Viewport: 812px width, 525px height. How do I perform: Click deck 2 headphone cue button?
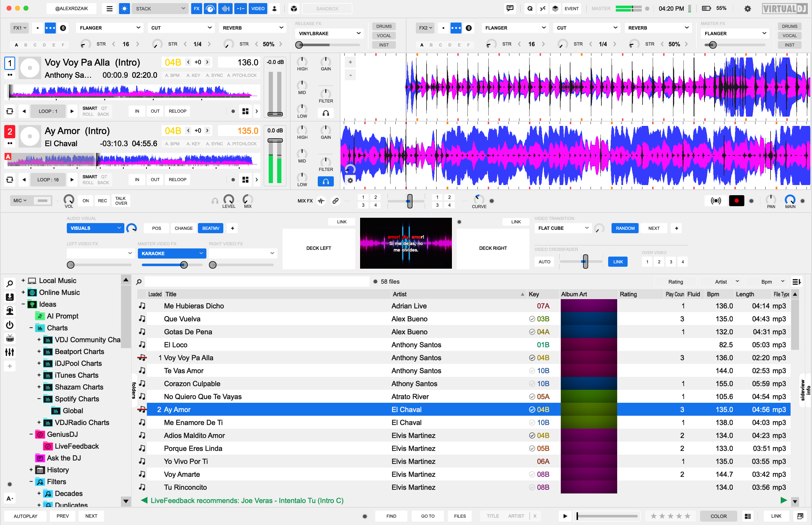pyautogui.click(x=325, y=182)
